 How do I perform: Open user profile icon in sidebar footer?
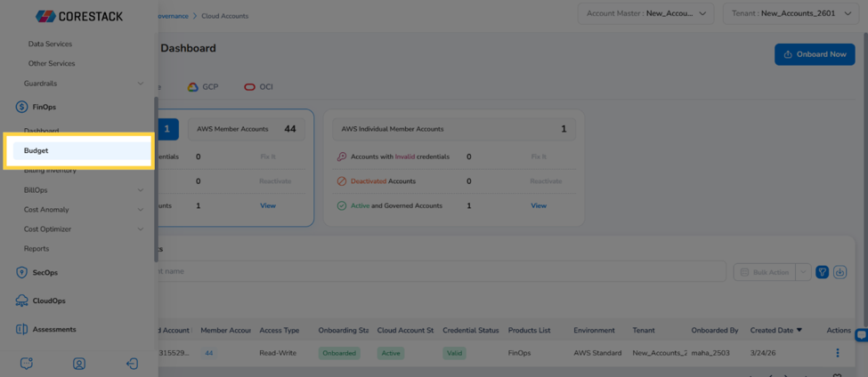point(79,363)
